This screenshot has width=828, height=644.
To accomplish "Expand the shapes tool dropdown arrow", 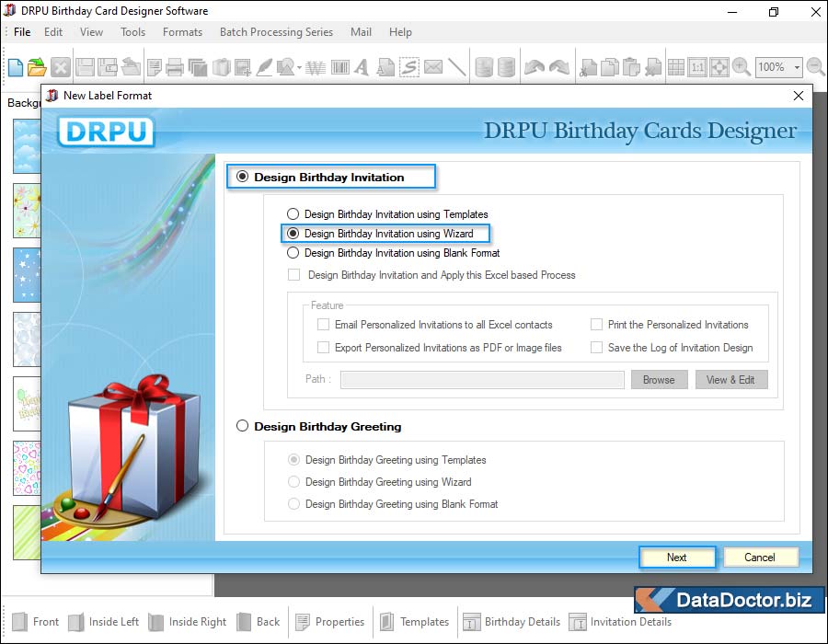I will click(x=299, y=67).
